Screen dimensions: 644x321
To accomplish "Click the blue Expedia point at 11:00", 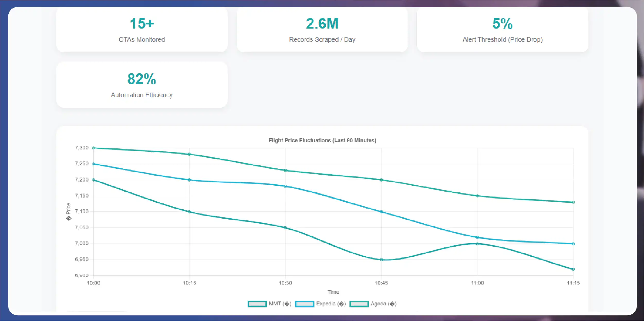I will click(x=477, y=237).
